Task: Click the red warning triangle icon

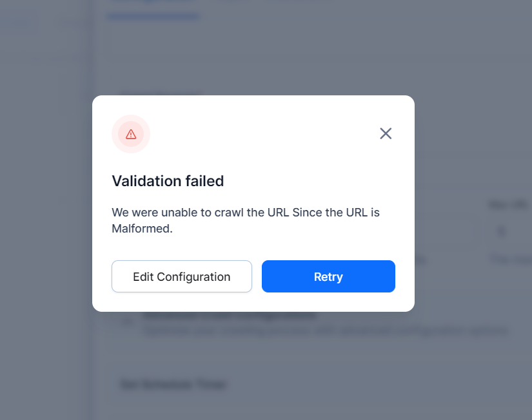Action: 131,134
